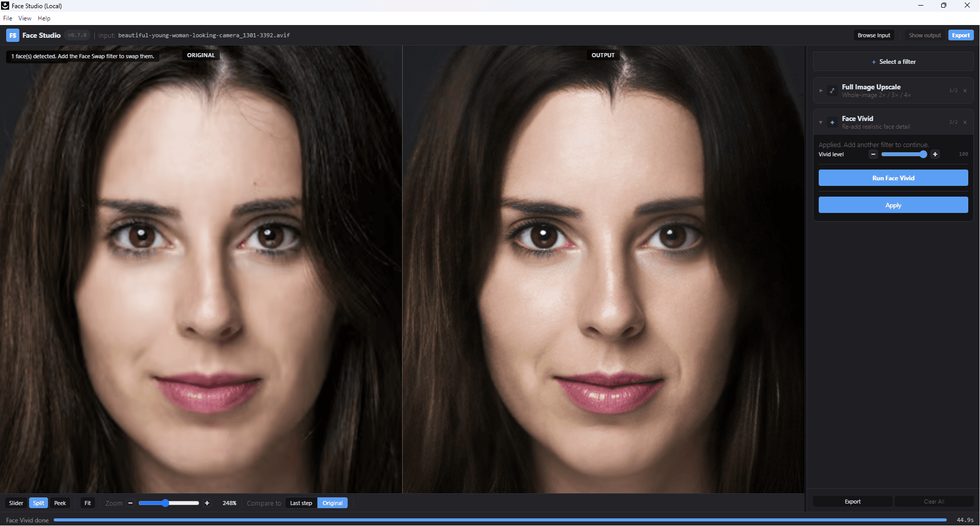The width and height of the screenshot is (980, 526).
Task: Expand the Full Image Upscale filter panel
Action: 821,90
